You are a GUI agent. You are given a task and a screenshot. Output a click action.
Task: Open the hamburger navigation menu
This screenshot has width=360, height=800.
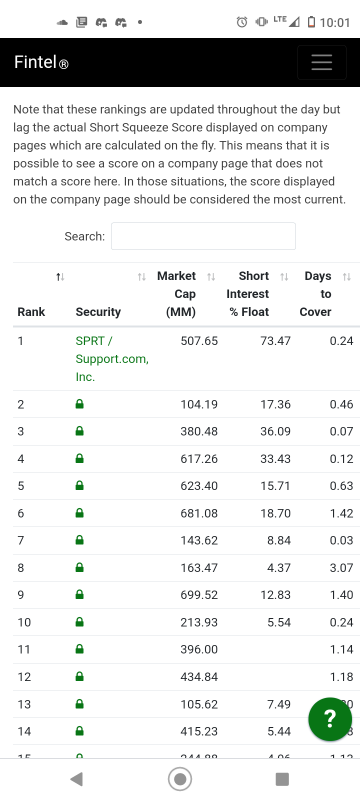coord(322,62)
